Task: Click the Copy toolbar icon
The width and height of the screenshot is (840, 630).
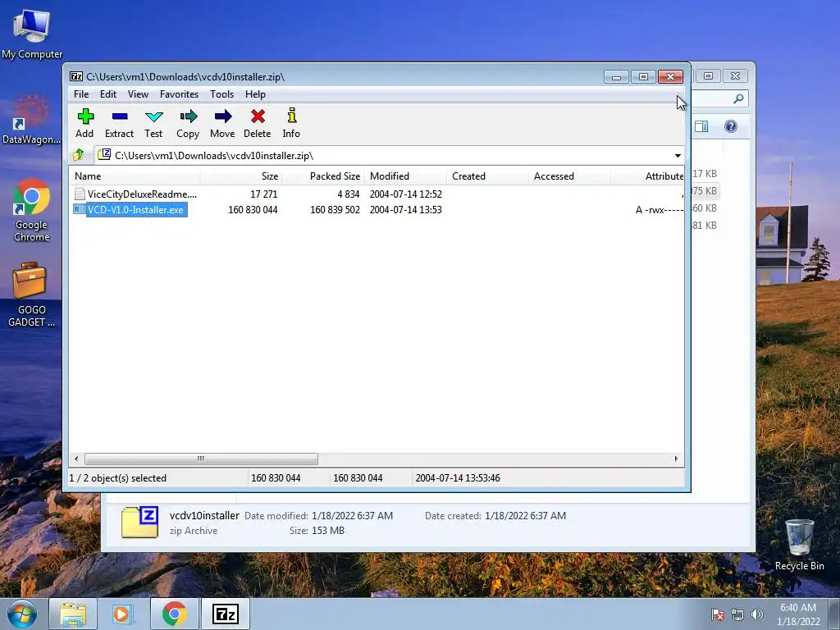Action: (188, 116)
